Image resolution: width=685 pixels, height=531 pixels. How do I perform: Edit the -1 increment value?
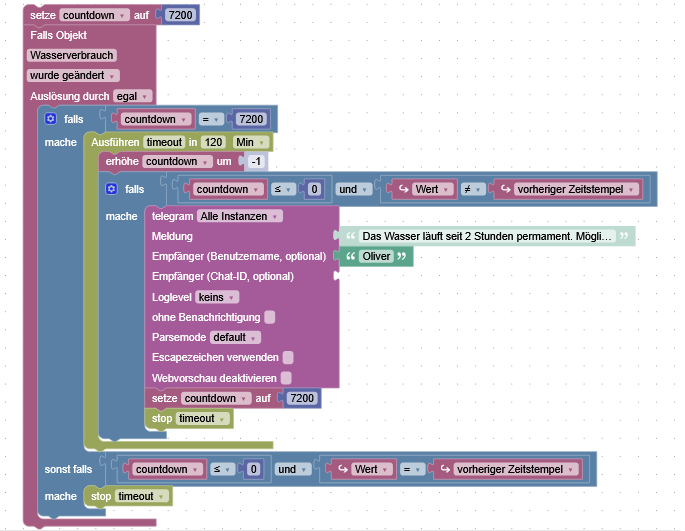point(256,162)
